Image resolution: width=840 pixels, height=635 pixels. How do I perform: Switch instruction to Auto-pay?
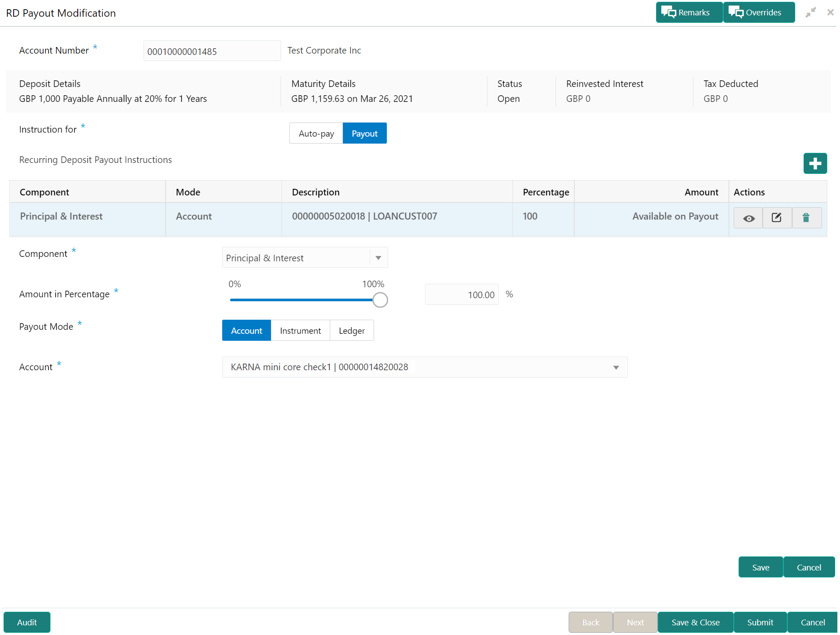coord(316,133)
